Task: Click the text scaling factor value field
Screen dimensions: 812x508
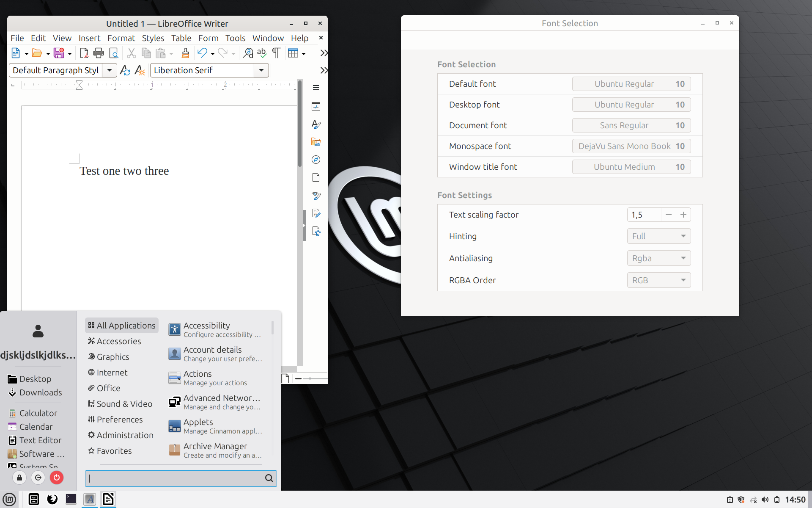Action: tap(644, 215)
